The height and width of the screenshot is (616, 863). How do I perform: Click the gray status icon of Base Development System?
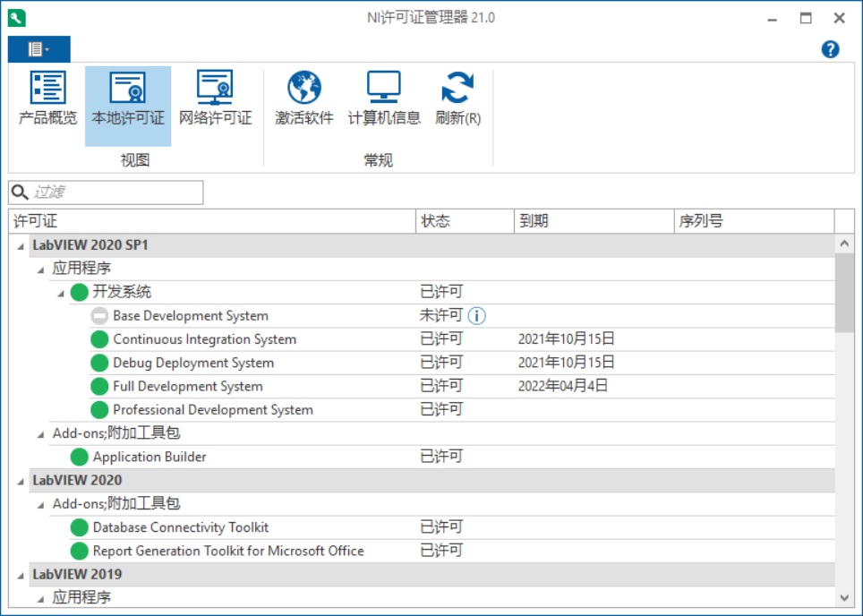pyautogui.click(x=99, y=316)
